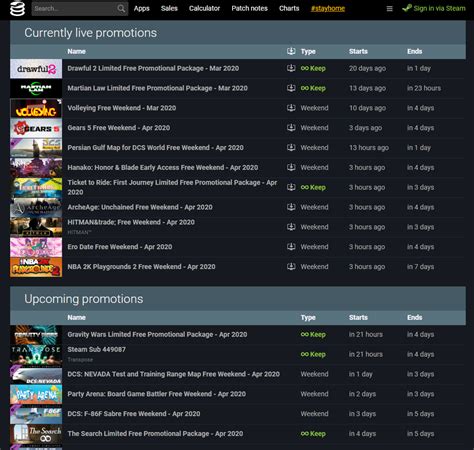Click the install icon in the Ticket to Ride row

[x=291, y=187]
